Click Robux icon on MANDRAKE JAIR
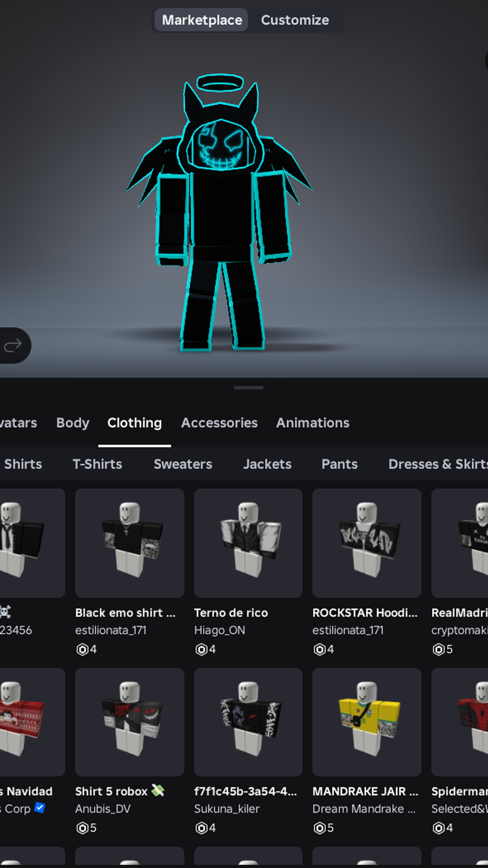The width and height of the screenshot is (488, 868). tap(319, 828)
